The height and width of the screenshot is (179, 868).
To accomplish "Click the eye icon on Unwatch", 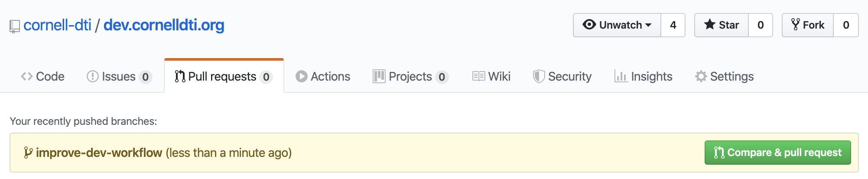I will 589,24.
